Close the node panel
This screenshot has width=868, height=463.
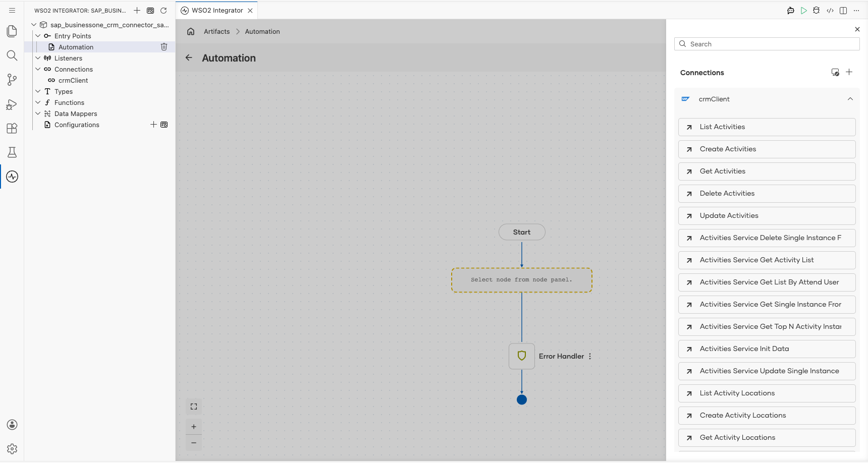(x=857, y=29)
